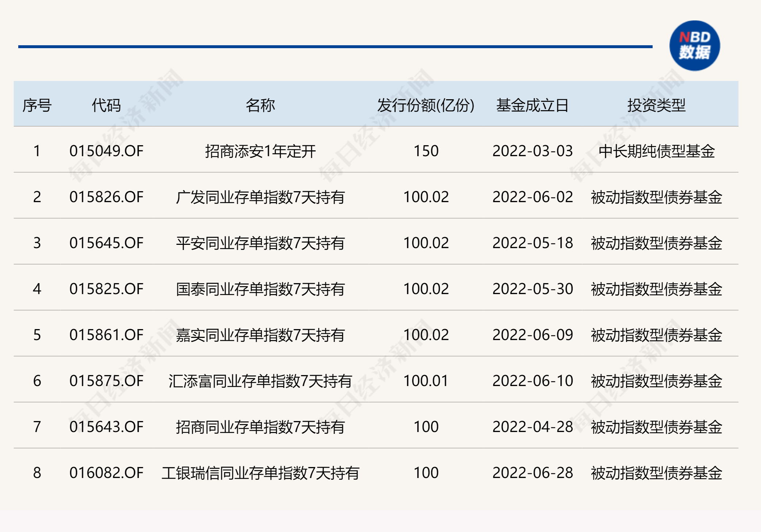The height and width of the screenshot is (532, 761).
Task: Click serial number 2
Action: 37,197
